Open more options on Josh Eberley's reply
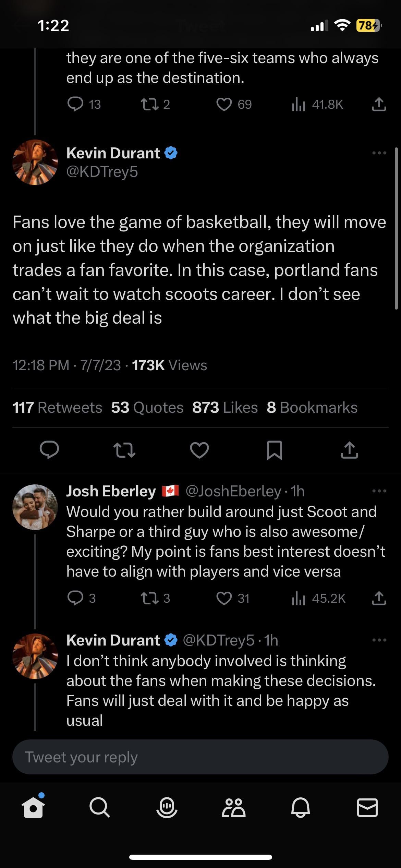The height and width of the screenshot is (868, 401). (x=379, y=491)
